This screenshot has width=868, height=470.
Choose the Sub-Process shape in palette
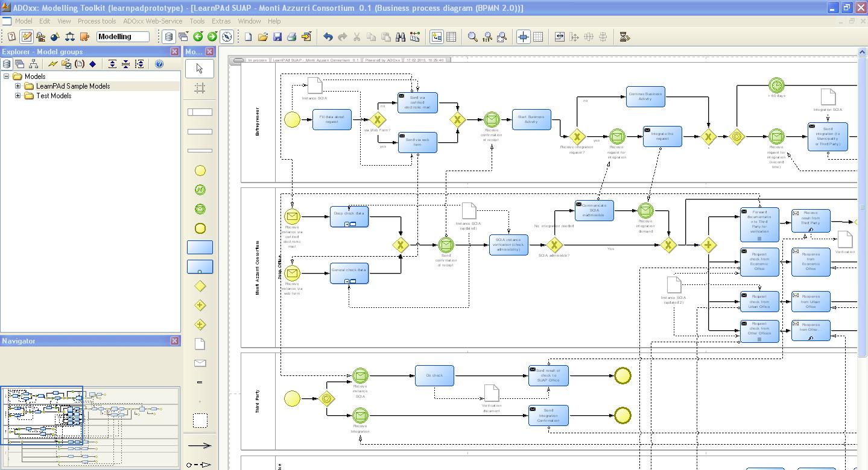[200, 266]
